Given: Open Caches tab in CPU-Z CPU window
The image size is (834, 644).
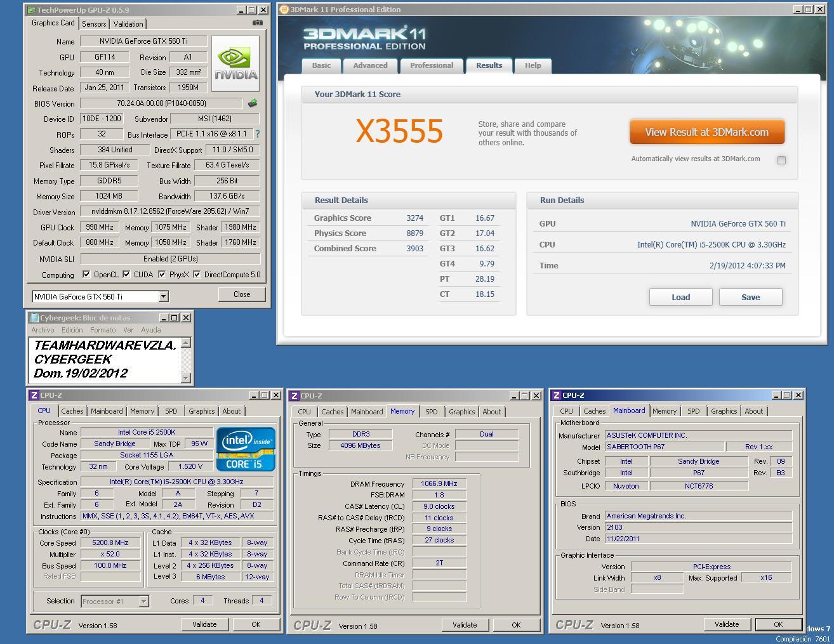Looking at the screenshot, I should pos(72,411).
